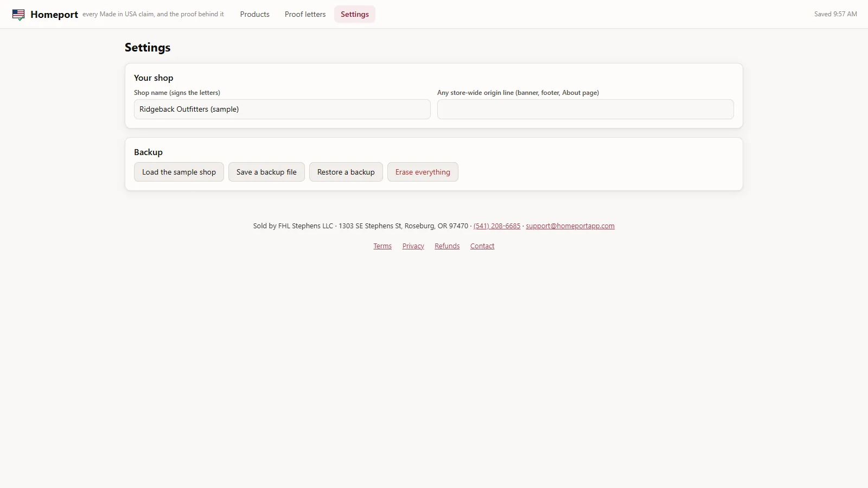Click the 'Your shop' section title
Screen dimensions: 868x488
(154, 78)
